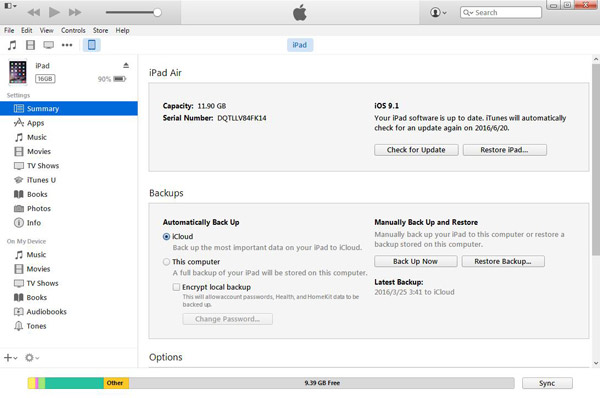Open Tones under On My Device
Image resolution: width=600 pixels, height=398 pixels.
(69, 326)
